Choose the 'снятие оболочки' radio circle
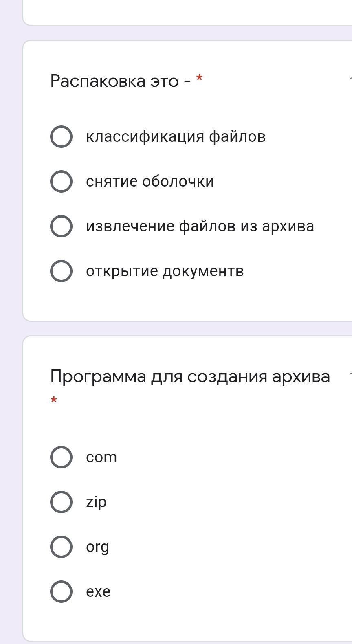The height and width of the screenshot is (644, 352). (x=61, y=181)
